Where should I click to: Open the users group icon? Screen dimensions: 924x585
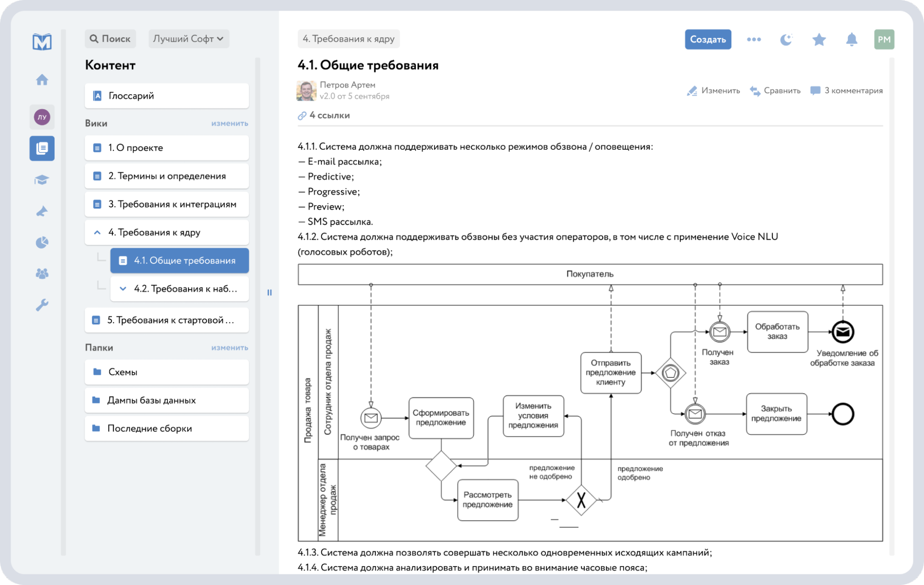[x=42, y=274]
